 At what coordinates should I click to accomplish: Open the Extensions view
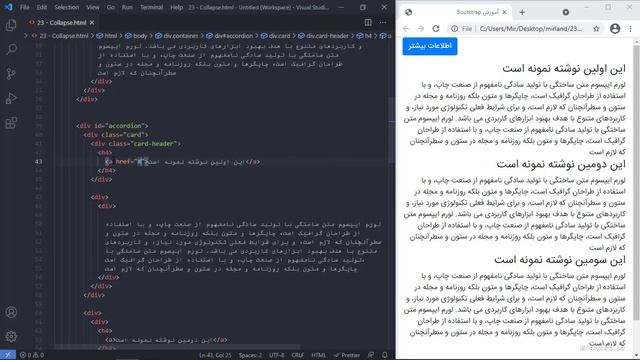tap(11, 123)
